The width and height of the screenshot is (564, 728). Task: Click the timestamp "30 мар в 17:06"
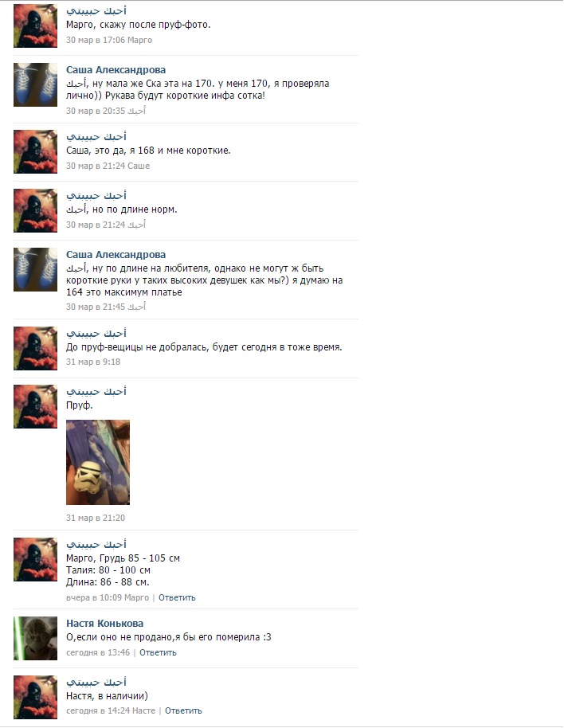95,40
